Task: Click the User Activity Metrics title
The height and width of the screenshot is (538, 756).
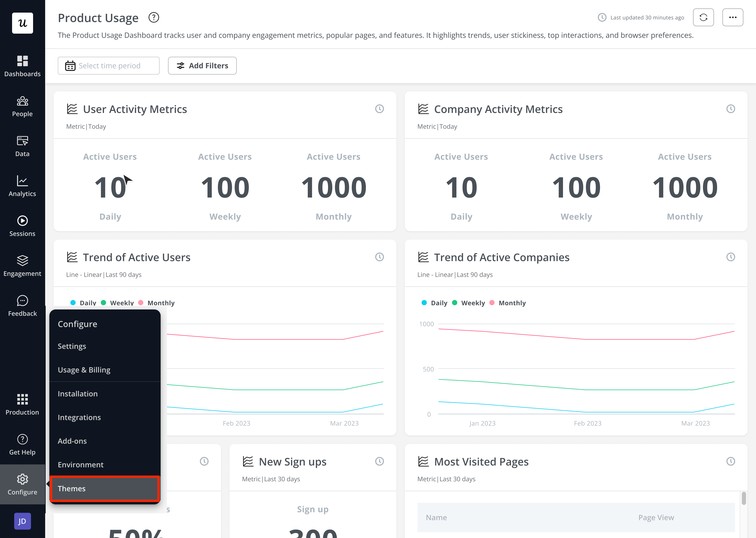Action: pos(135,109)
